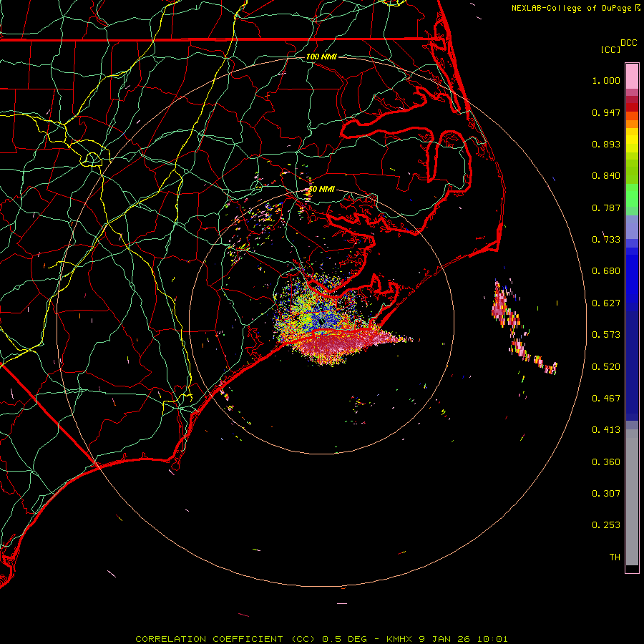Pick the bright green band in color bar

point(632,195)
